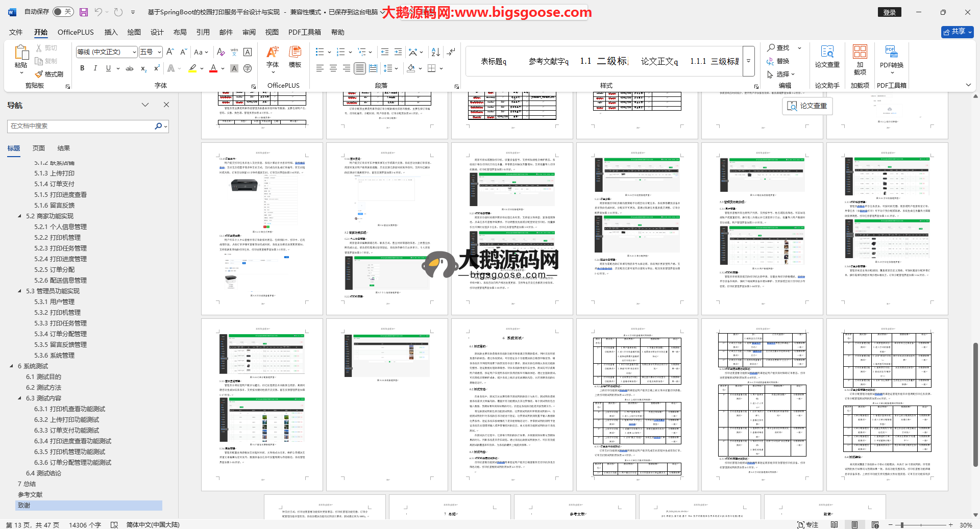980x529 pixels.
Task: Toggle underline formatting button
Action: pos(108,68)
